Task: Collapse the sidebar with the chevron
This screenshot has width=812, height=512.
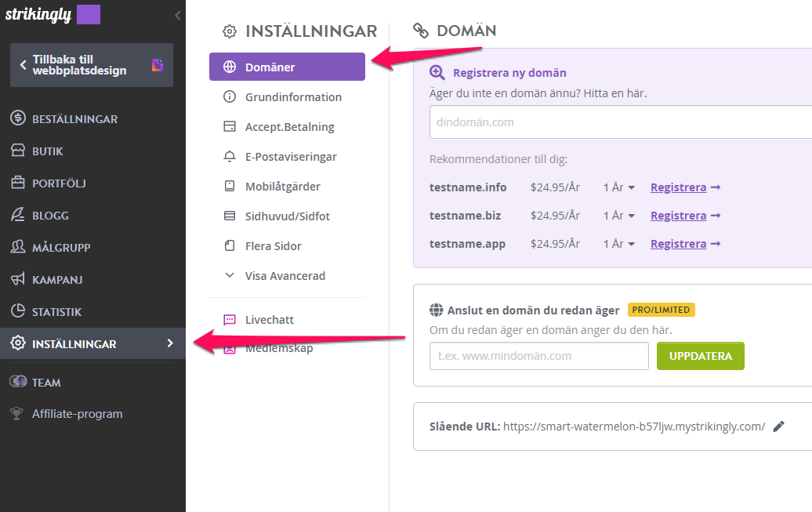Action: click(x=178, y=15)
